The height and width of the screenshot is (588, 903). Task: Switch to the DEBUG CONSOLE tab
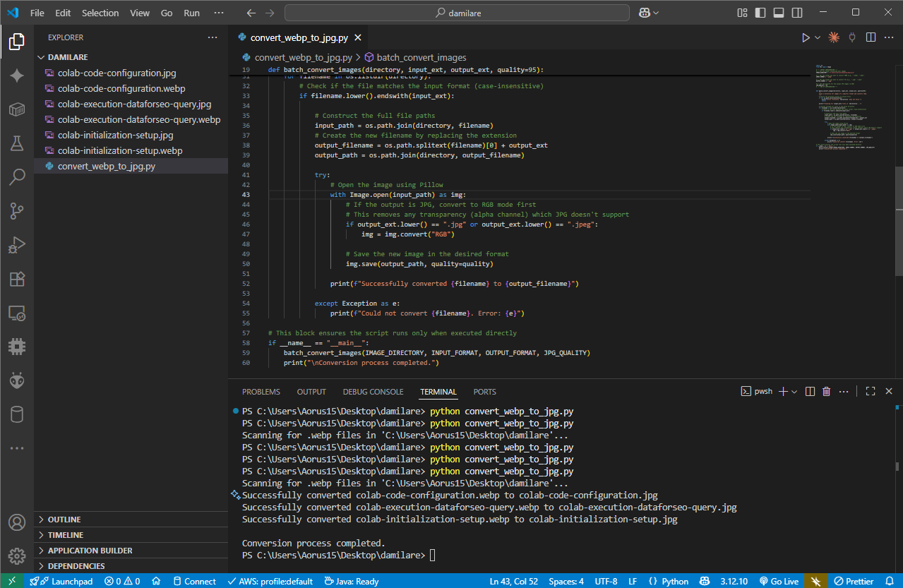pyautogui.click(x=373, y=392)
